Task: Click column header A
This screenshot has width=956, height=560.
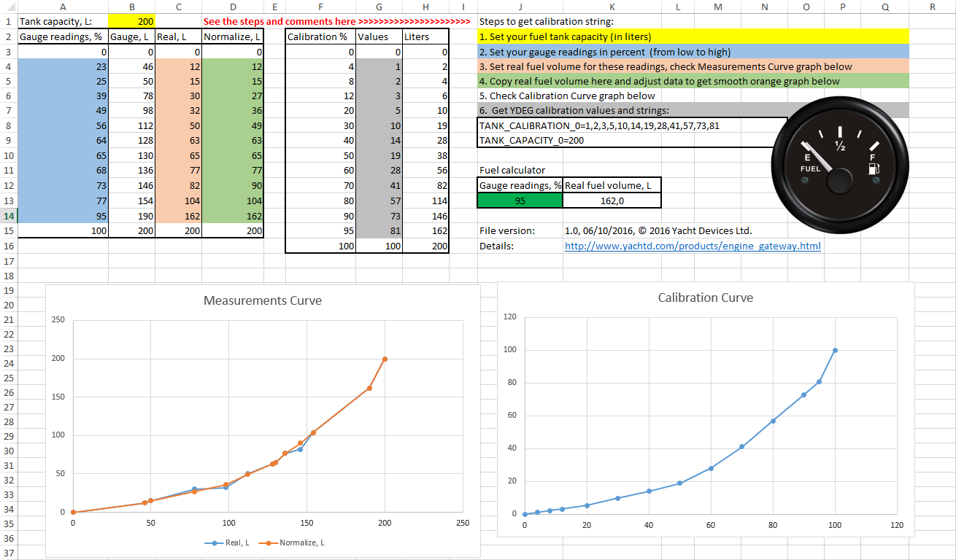Action: point(62,7)
